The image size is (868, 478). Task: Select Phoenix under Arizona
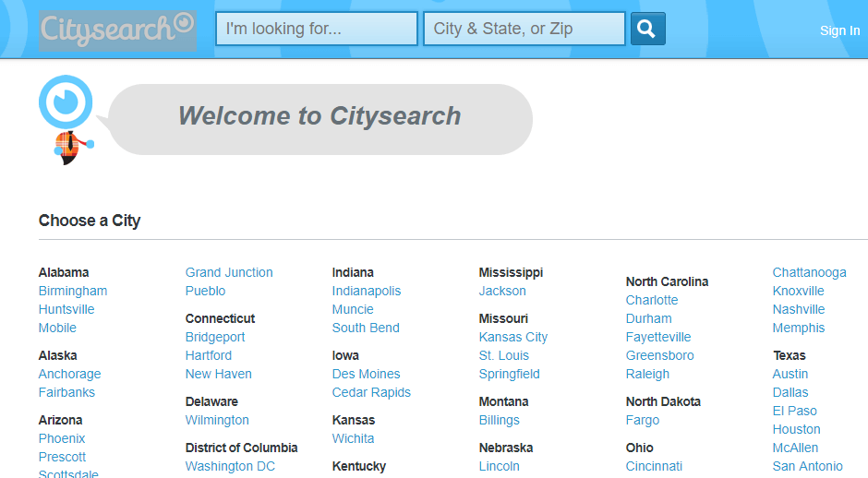point(62,438)
